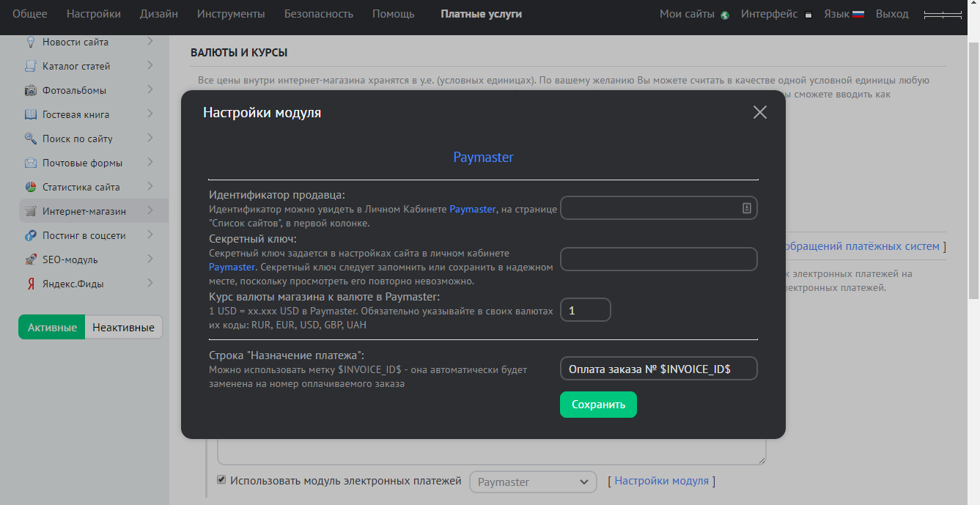Click the lightbulb icon beside Новости сайта
Screen dimensions: 980x505
(x=31, y=42)
